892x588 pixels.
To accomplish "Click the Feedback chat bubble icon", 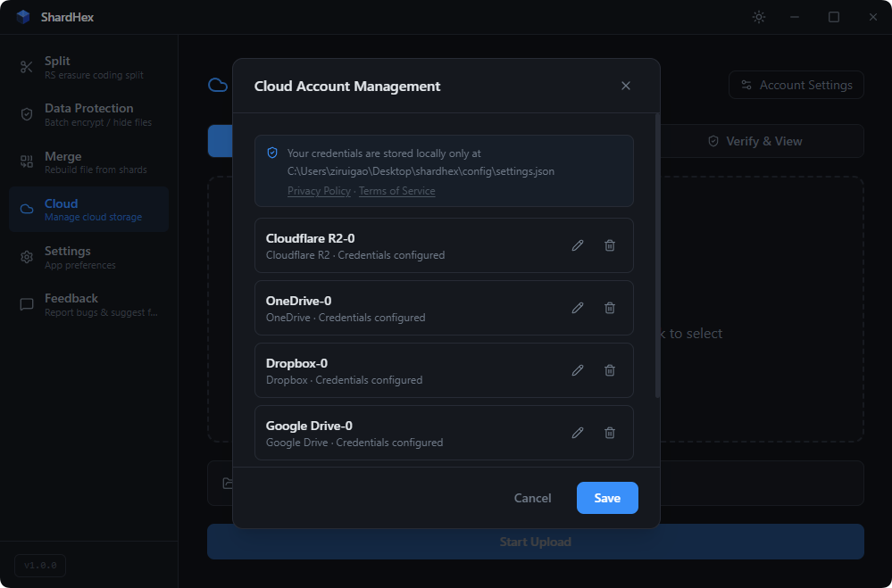I will pyautogui.click(x=26, y=305).
